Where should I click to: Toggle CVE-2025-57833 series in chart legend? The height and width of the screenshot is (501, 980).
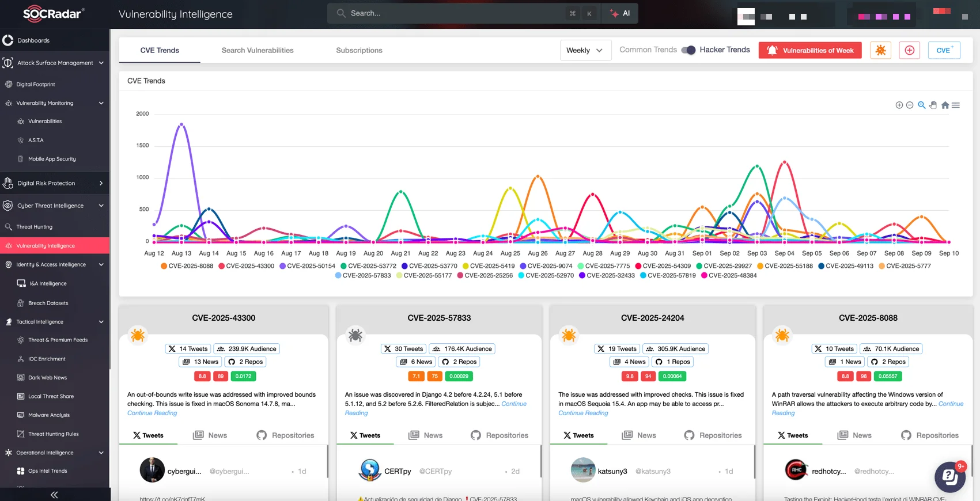(363, 275)
